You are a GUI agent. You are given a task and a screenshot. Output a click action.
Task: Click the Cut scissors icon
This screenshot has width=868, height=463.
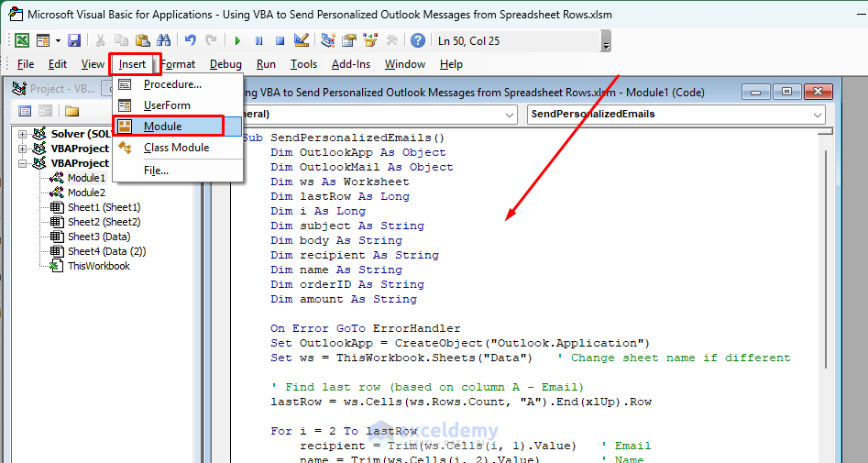pos(100,40)
